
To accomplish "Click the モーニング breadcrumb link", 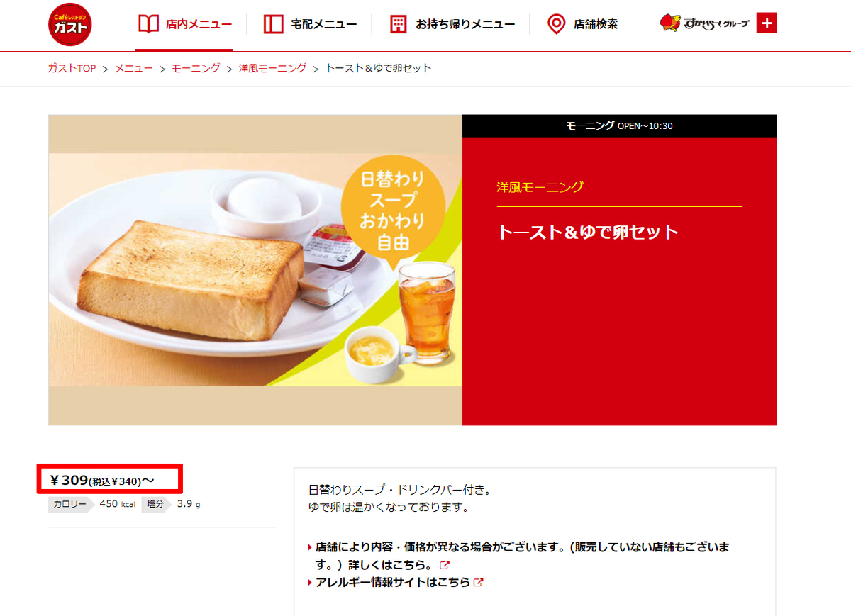I will (196, 68).
